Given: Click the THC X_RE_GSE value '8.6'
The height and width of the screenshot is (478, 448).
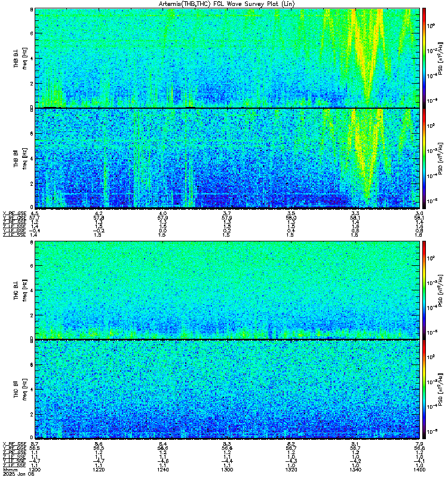Looking at the screenshot, I should tap(99, 444).
